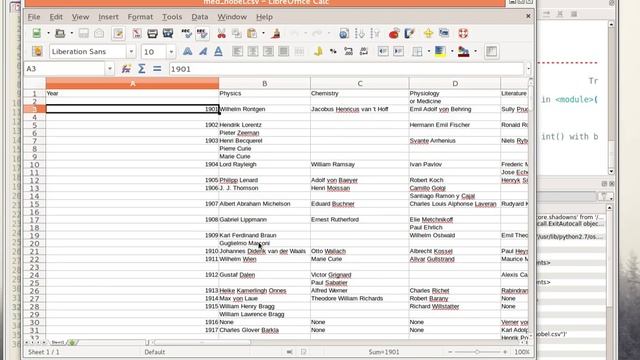The image size is (640, 360).
Task: Open LibreOffice Help lifebuoy icon
Action: coord(463,33)
